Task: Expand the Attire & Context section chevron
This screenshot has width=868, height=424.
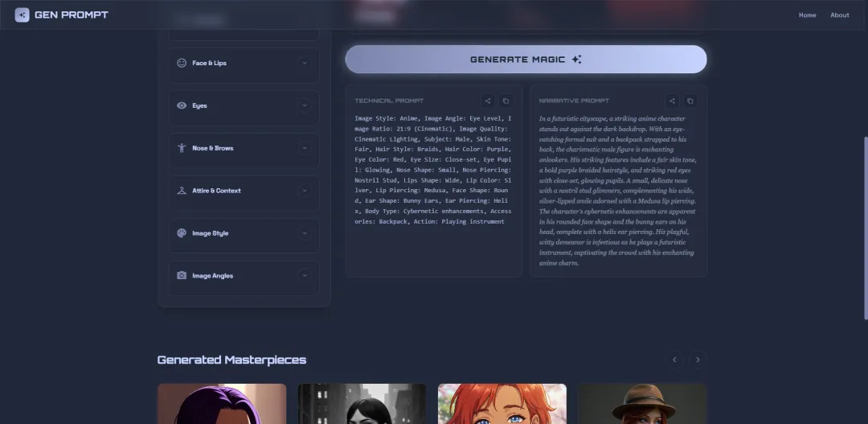Action: (x=304, y=191)
